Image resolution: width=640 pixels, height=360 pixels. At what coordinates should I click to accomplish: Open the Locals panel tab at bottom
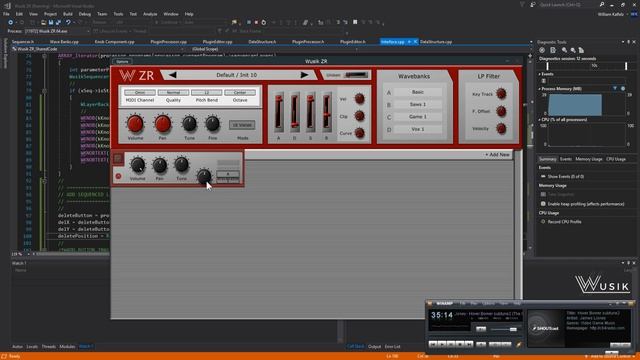coord(32,347)
